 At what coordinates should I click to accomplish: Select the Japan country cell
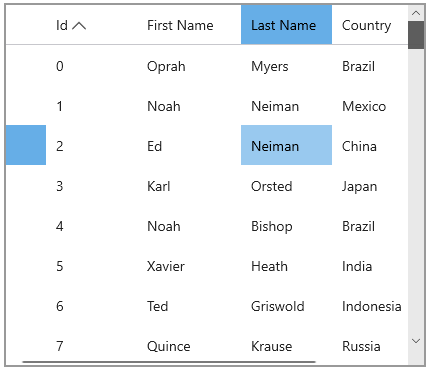(370, 186)
